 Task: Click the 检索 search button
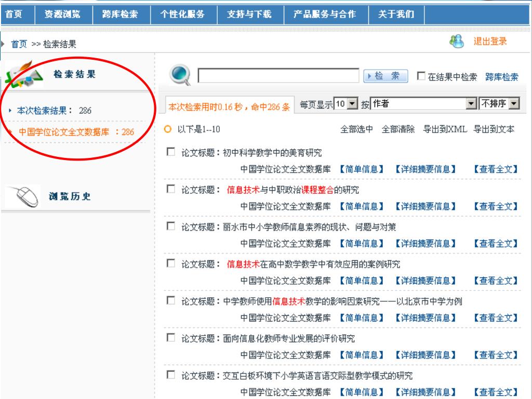[386, 76]
